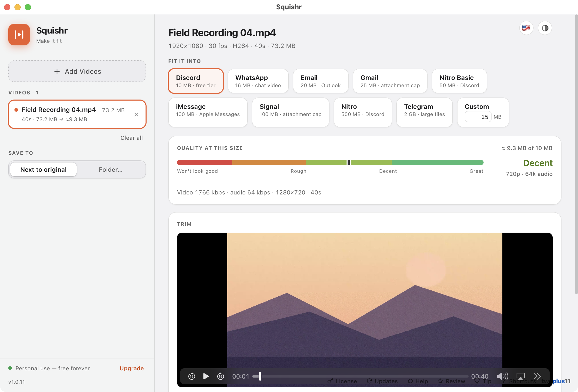
Task: Remove Field Recording 04.mp4 from list
Action: (136, 115)
